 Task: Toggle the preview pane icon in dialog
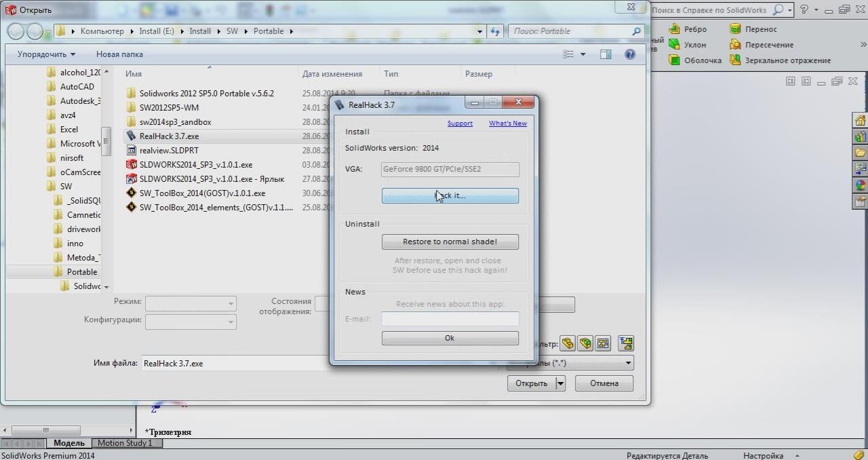click(606, 54)
